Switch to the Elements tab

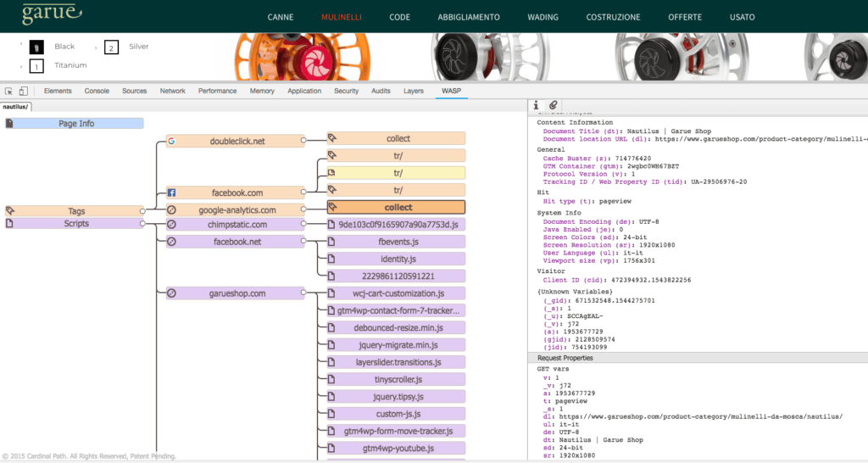[x=58, y=91]
